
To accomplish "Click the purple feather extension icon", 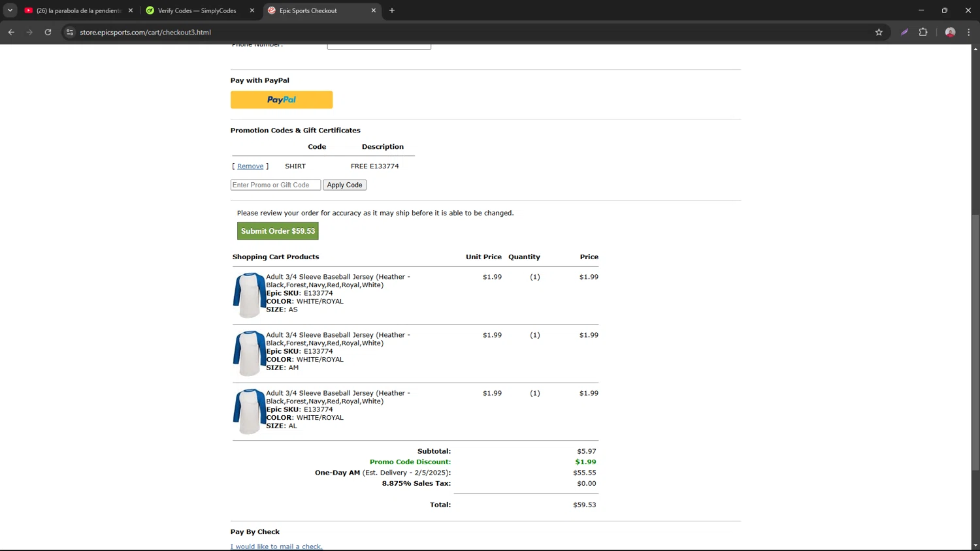I will point(904,32).
